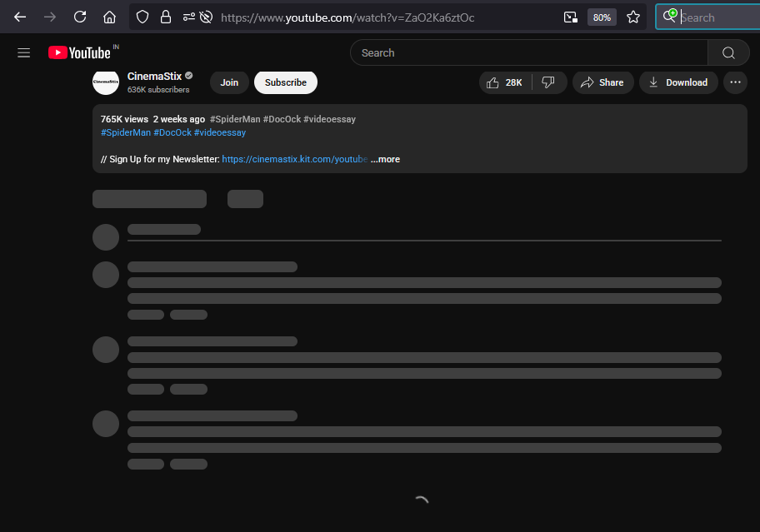Click the YouTube URL in address bar
Viewport: 760px width, 532px height.
pos(347,18)
